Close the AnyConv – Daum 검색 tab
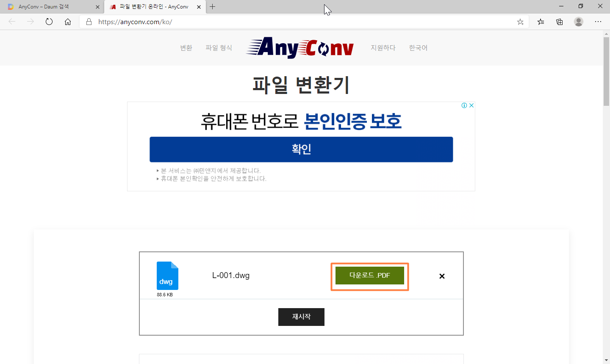The width and height of the screenshot is (610, 364). click(98, 7)
